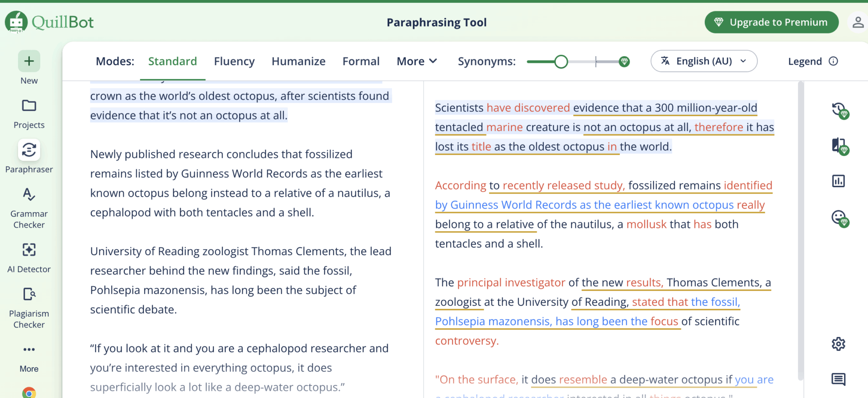Screen dimensions: 868x398
Task: Select the Paraphraser tool icon
Action: tap(29, 150)
